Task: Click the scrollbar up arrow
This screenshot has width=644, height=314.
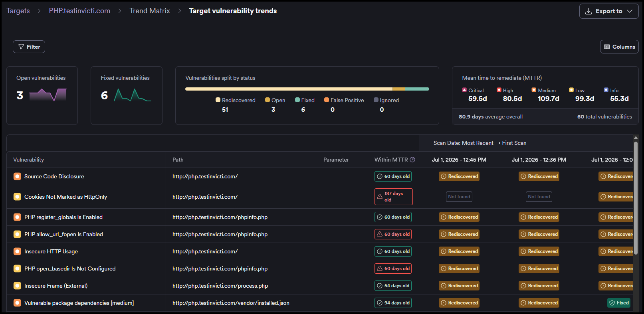Action: (x=636, y=138)
